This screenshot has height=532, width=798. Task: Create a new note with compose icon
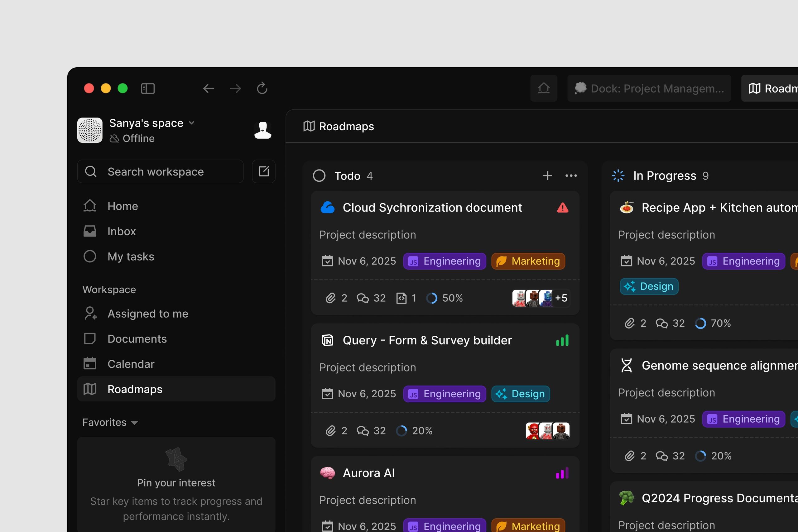click(264, 171)
